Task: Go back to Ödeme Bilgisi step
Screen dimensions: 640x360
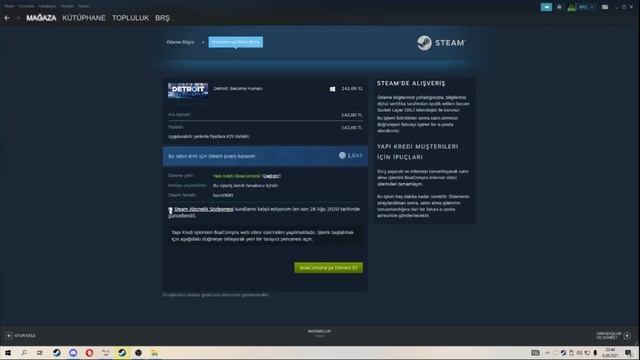Action: coord(180,42)
